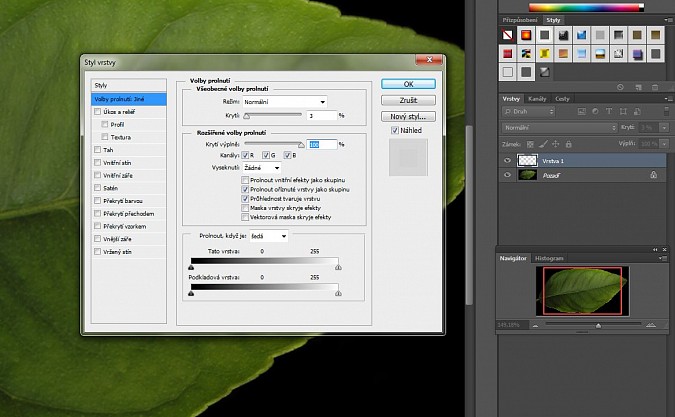The width and height of the screenshot is (675, 417).
Task: Open Výplň arrow in Vrstvy panel
Action: click(664, 144)
